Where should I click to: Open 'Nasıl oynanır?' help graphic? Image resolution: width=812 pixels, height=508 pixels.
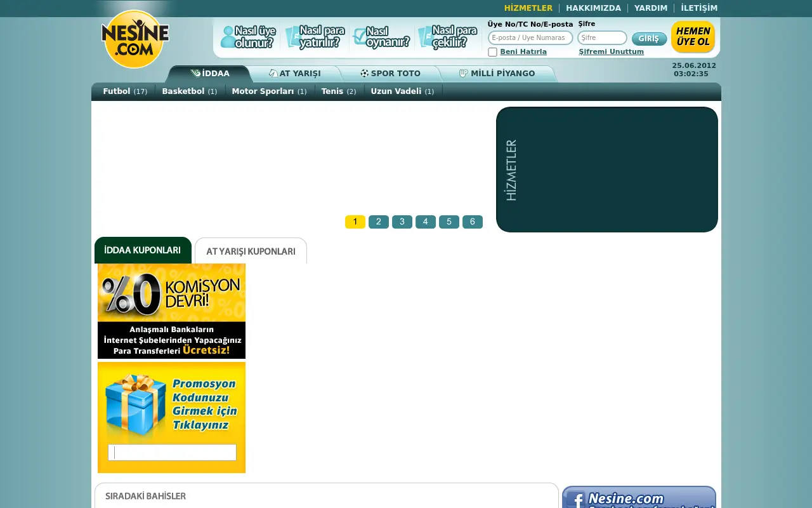(381, 37)
